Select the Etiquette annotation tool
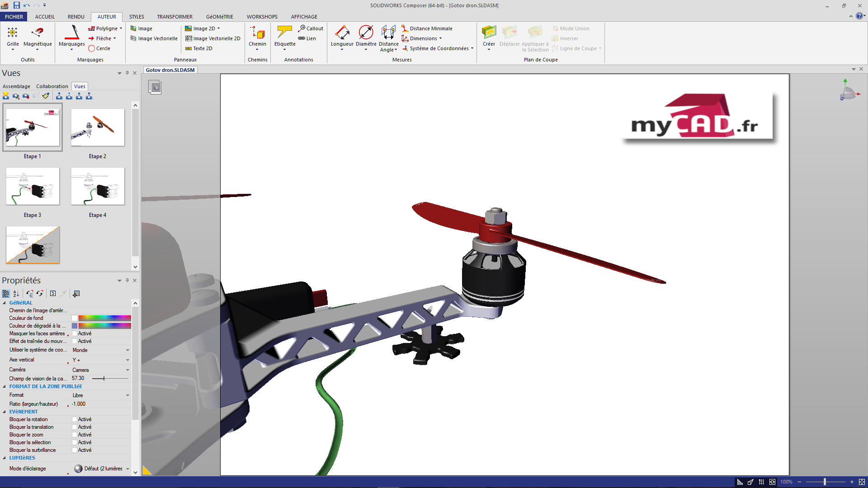 click(x=285, y=32)
